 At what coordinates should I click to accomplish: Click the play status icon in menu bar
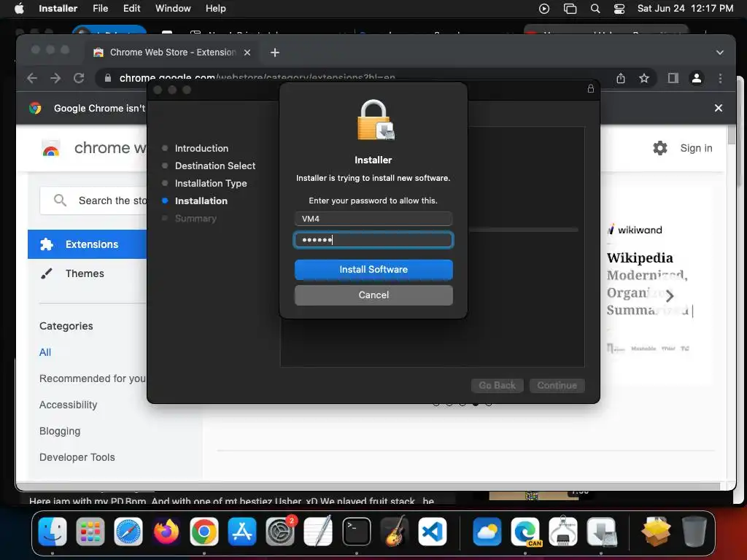pyautogui.click(x=544, y=9)
